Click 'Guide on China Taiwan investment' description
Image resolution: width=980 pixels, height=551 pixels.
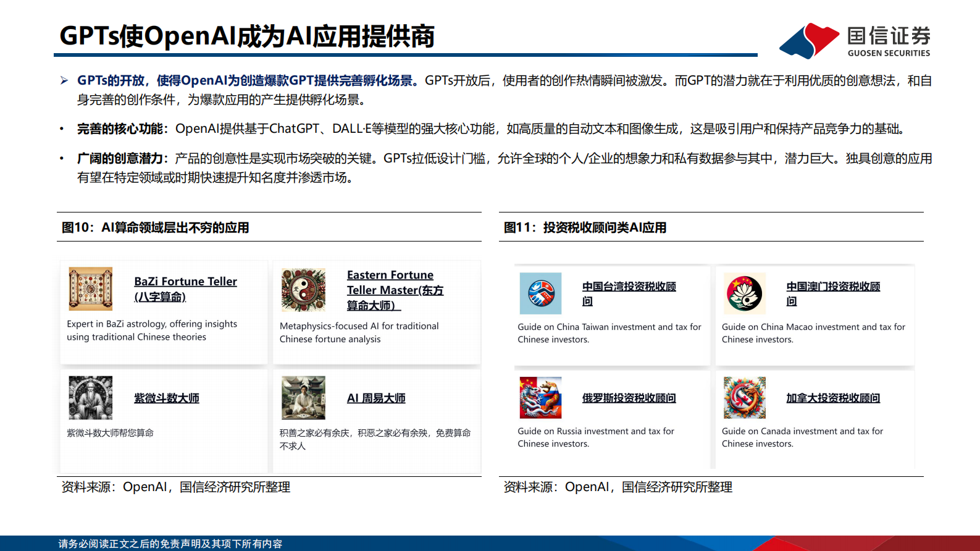[x=609, y=333]
